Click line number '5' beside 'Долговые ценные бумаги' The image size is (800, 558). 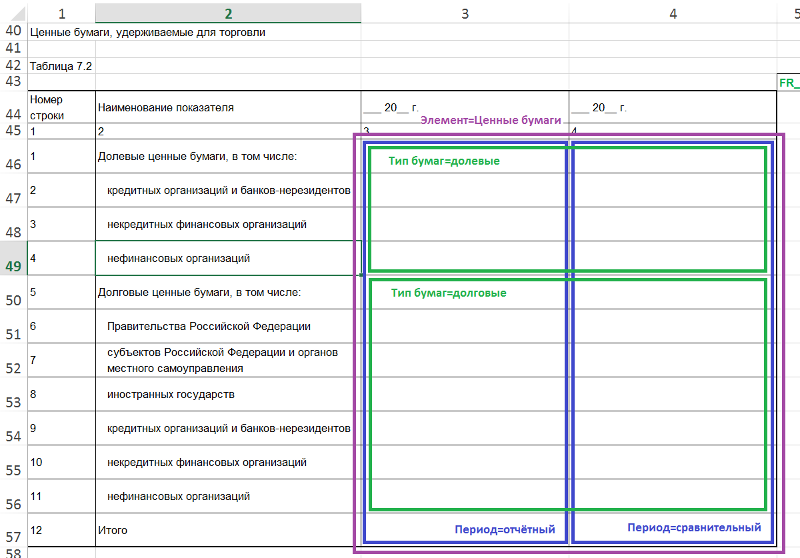(x=61, y=292)
